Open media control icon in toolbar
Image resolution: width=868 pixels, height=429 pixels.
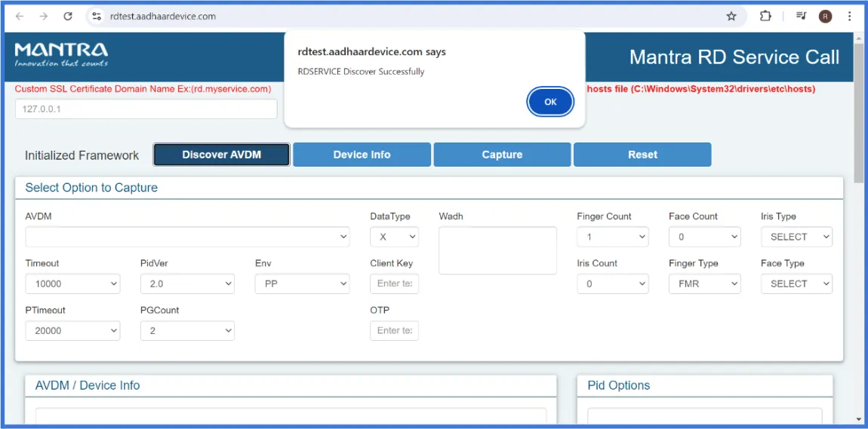tap(801, 17)
